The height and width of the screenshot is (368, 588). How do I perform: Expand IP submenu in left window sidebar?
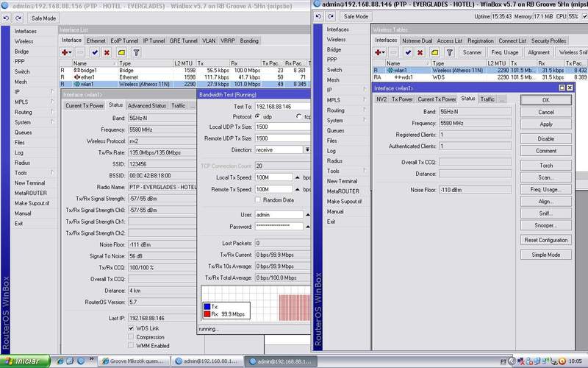51,91
